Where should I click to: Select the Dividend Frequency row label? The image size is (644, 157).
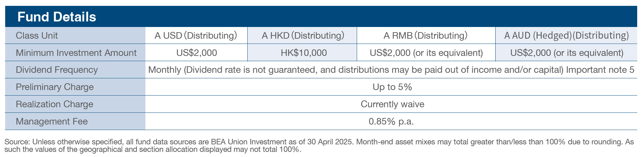point(56,70)
